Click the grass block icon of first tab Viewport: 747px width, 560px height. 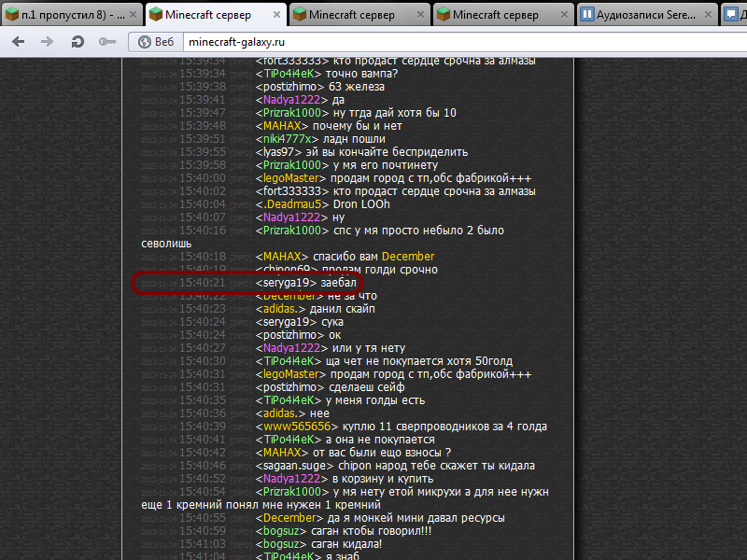point(12,15)
